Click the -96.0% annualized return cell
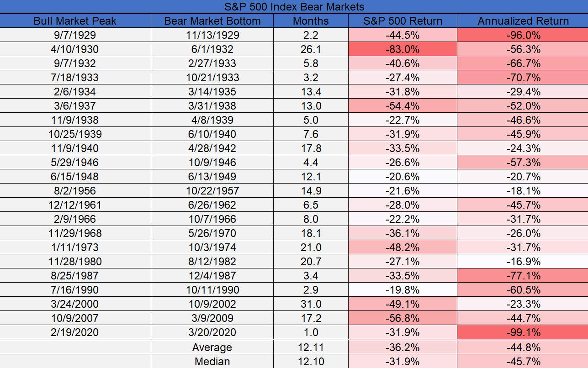Viewport: 588px width, 368px height. point(523,35)
